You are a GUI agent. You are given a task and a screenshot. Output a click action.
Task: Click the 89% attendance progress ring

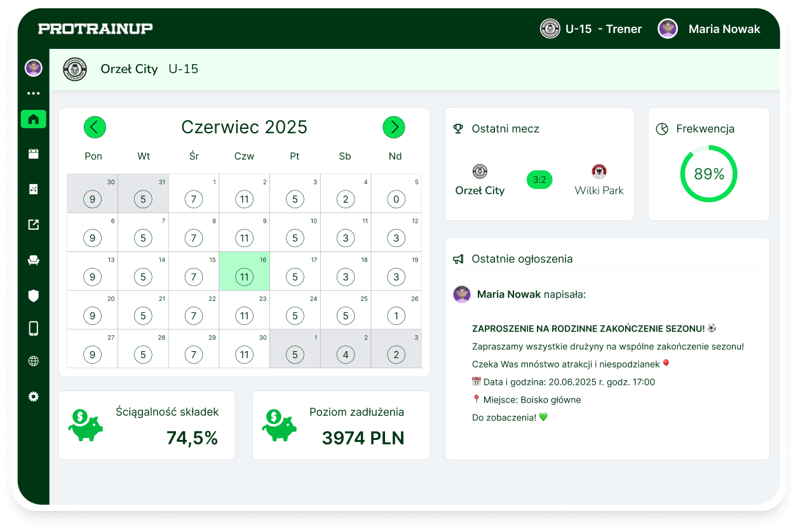708,174
